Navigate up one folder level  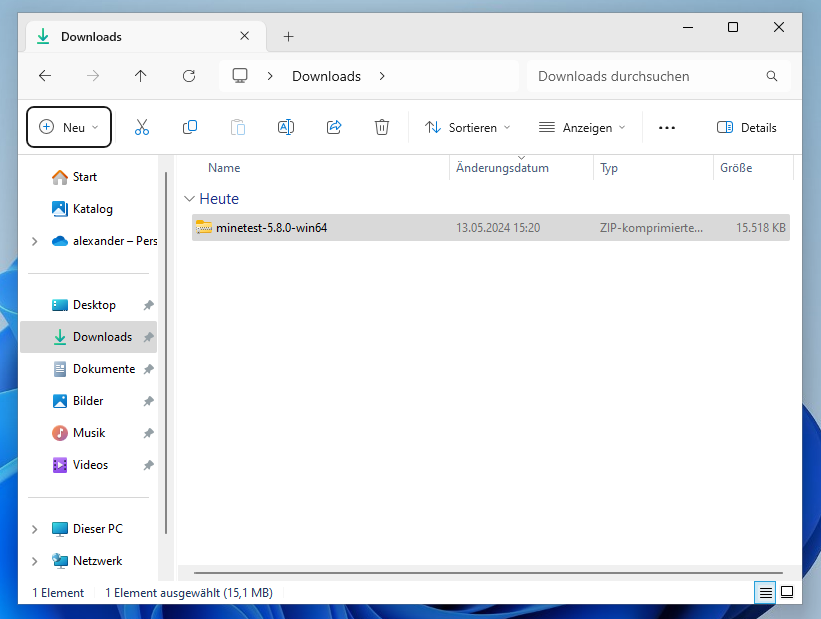click(x=140, y=76)
